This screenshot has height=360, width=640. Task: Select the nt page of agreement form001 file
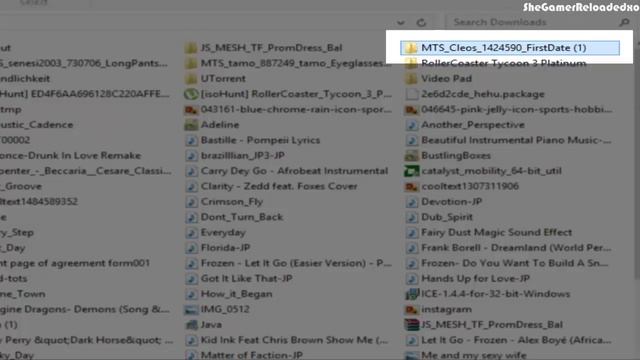tap(75, 263)
